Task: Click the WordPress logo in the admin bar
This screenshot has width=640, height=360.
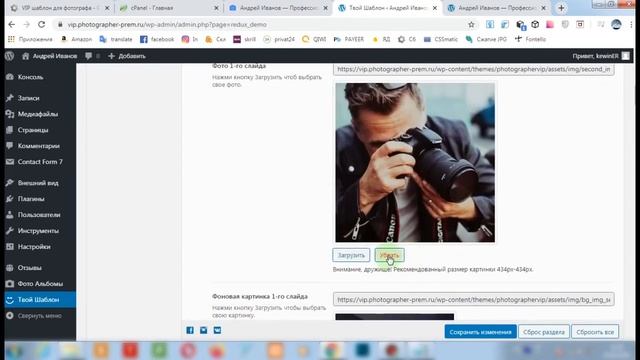Action: pos(10,56)
